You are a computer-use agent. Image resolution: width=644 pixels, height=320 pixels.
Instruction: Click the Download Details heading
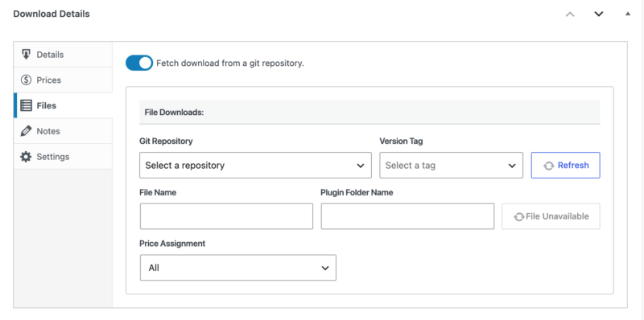52,14
